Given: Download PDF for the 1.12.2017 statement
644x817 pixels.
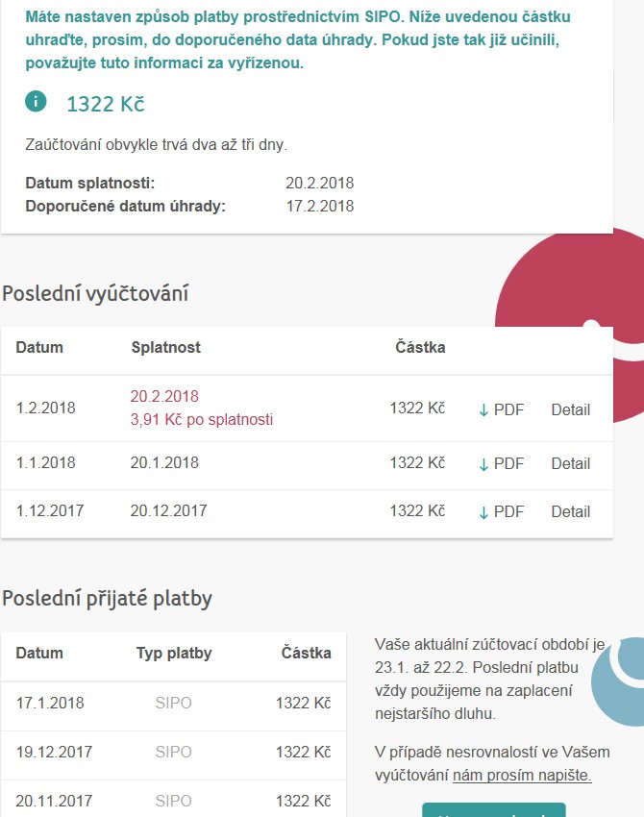Looking at the screenshot, I should pyautogui.click(x=501, y=511).
